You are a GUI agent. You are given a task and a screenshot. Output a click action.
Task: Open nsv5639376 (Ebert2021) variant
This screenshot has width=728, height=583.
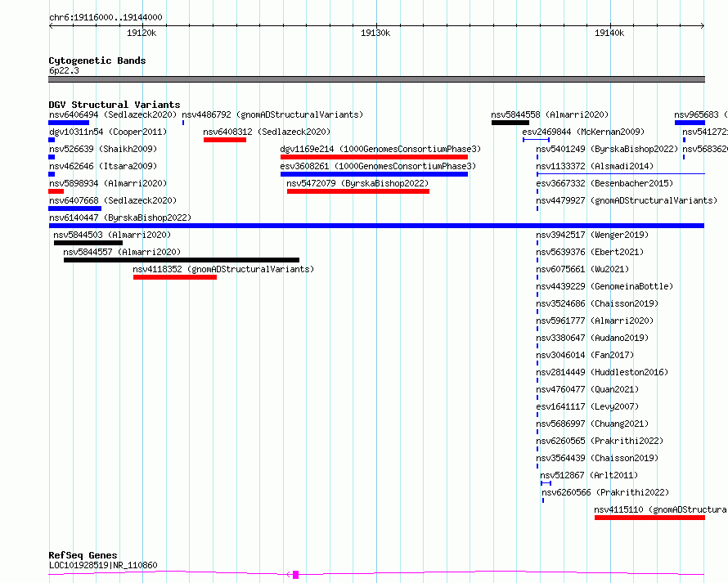[x=590, y=252]
